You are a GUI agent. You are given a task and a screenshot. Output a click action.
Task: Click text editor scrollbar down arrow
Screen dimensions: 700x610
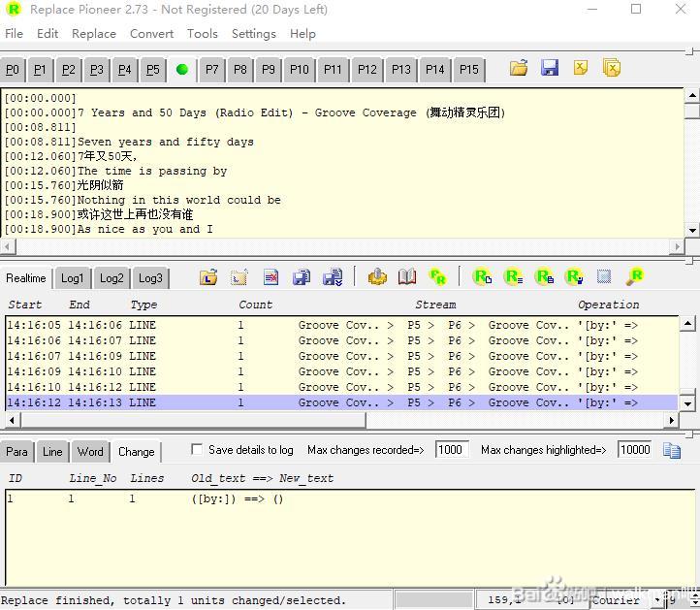(692, 231)
